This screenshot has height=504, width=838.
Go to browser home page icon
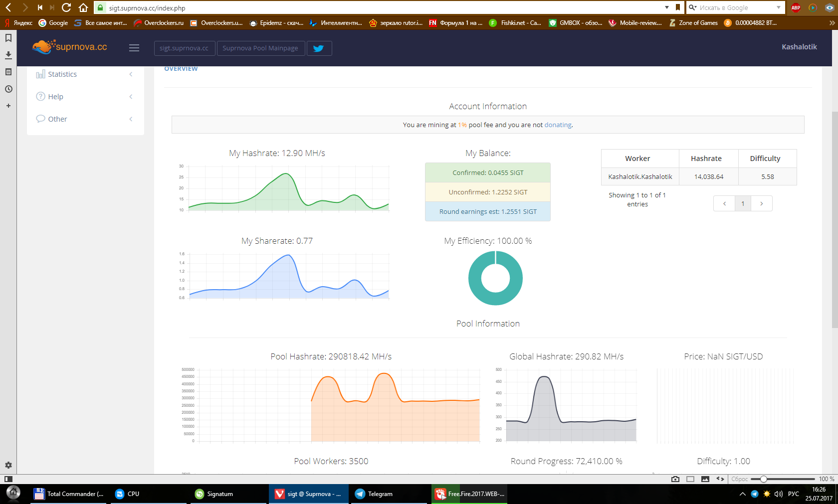tap(83, 7)
